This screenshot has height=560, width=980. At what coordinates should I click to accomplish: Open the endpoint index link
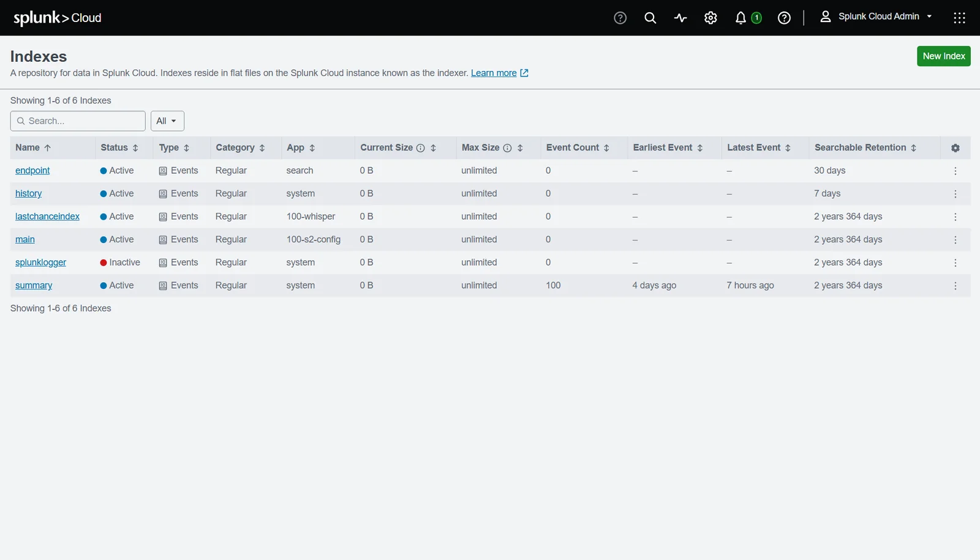[32, 171]
